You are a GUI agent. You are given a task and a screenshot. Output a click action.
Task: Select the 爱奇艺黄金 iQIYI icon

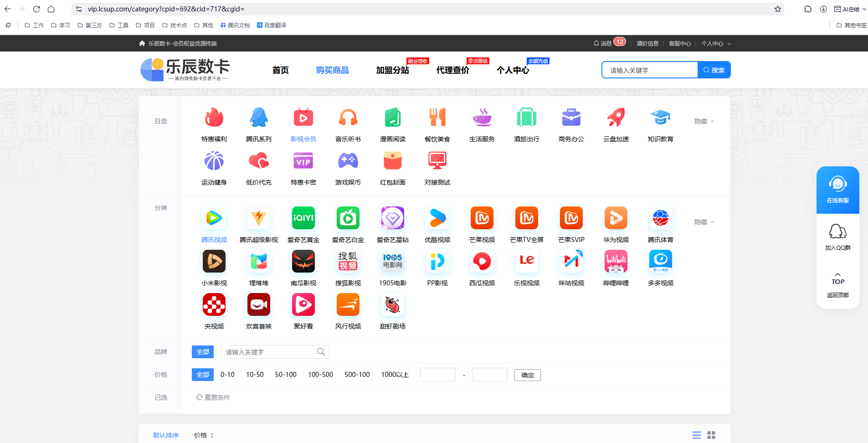[303, 218]
